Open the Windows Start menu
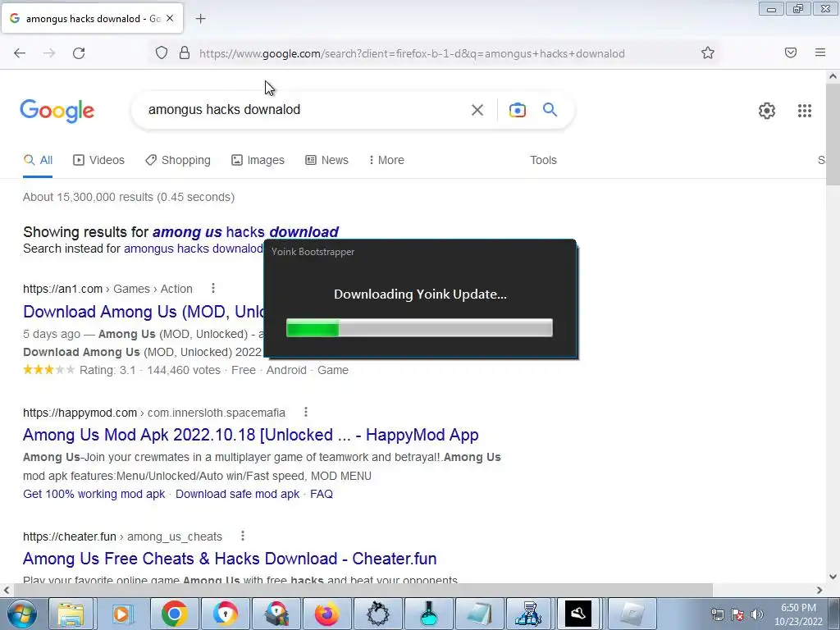This screenshot has width=840, height=630. point(22,614)
